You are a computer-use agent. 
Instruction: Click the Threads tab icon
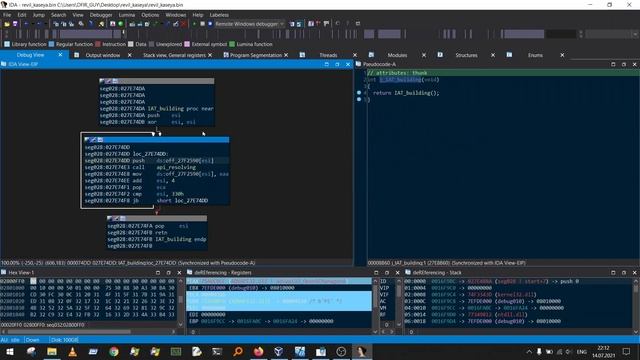302,55
